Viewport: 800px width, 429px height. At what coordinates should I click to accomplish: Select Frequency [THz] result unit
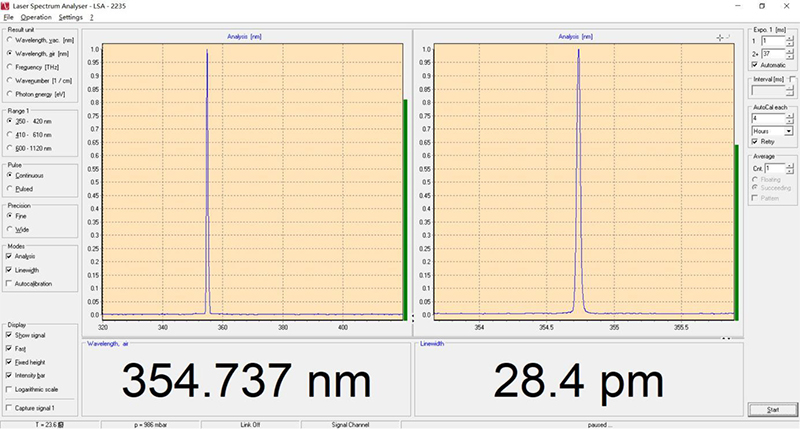coord(10,66)
